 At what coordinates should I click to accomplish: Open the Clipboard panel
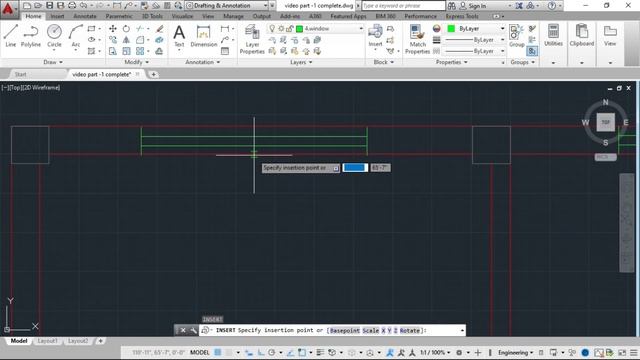pyautogui.click(x=582, y=35)
